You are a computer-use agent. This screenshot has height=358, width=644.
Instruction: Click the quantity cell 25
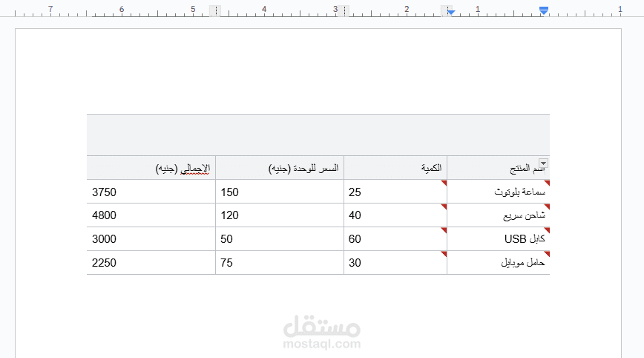point(395,192)
